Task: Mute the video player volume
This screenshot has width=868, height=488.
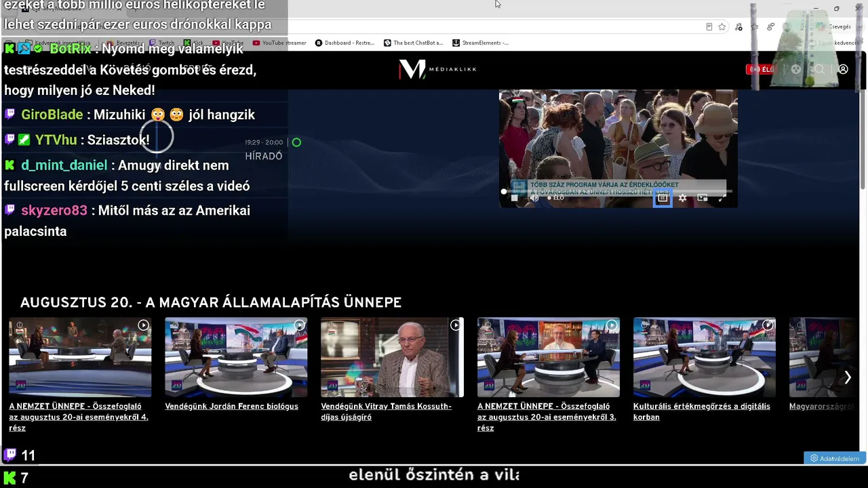Action: click(x=534, y=198)
